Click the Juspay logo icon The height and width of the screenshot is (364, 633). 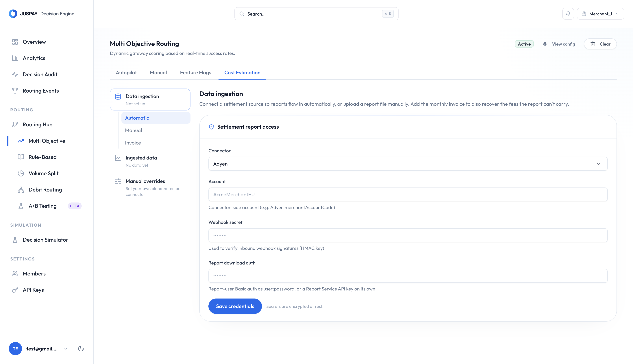[x=13, y=14]
